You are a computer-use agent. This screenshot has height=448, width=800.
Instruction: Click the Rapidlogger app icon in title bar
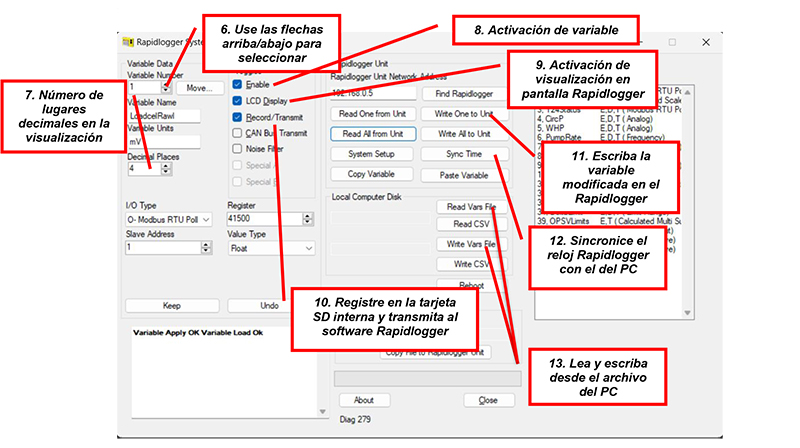tap(128, 42)
